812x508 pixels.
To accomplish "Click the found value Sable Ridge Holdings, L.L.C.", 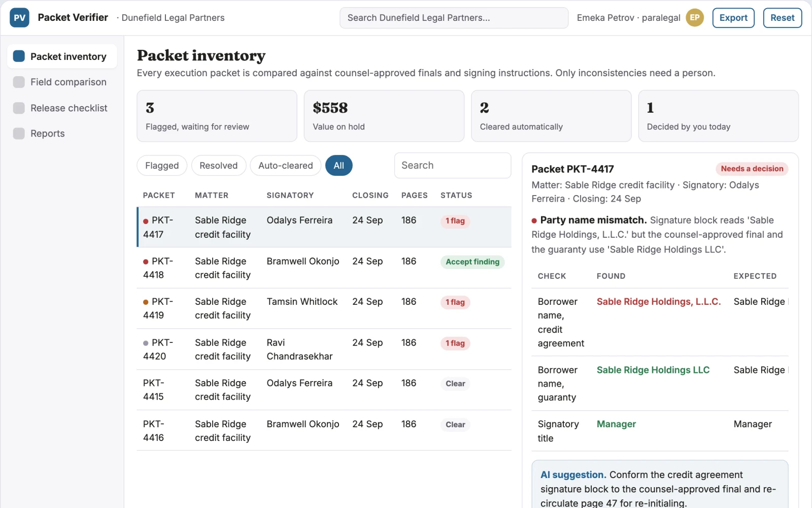I will [x=659, y=302].
